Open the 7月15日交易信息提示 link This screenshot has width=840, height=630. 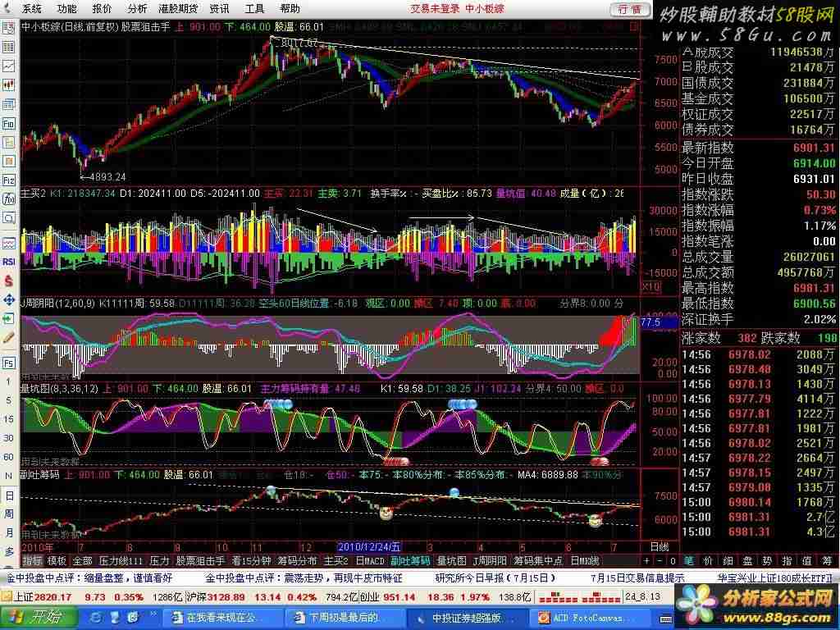click(x=637, y=578)
